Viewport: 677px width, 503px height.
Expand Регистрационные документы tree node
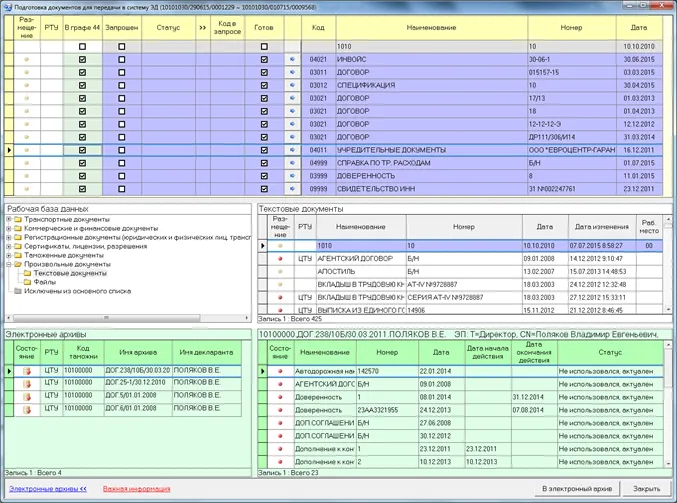pyautogui.click(x=9, y=237)
